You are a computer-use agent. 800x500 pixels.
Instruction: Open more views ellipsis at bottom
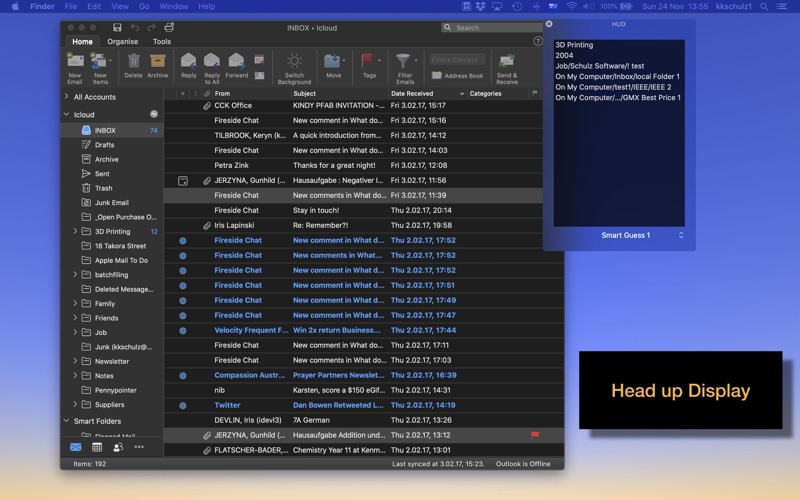point(139,447)
